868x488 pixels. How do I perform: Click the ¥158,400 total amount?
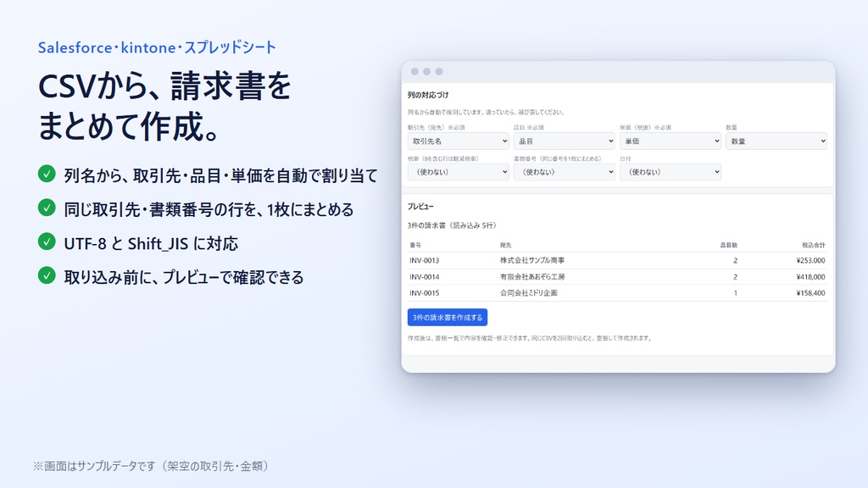[x=810, y=293]
